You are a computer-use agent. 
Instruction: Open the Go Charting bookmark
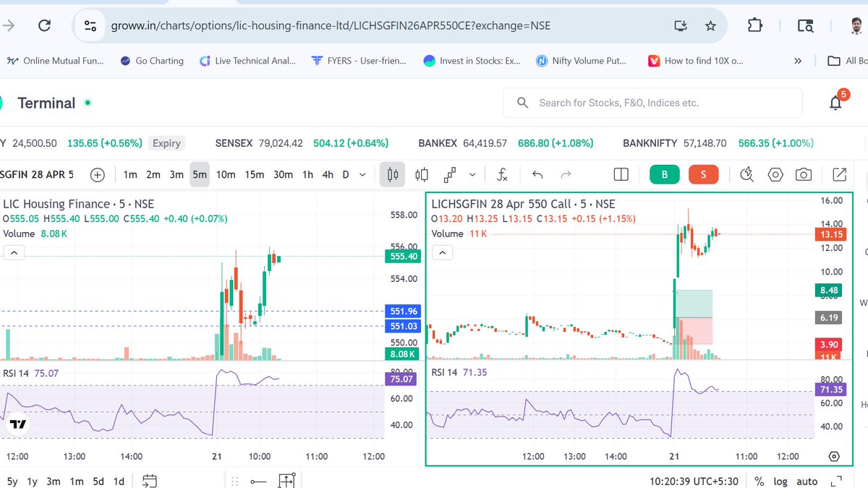click(x=152, y=61)
